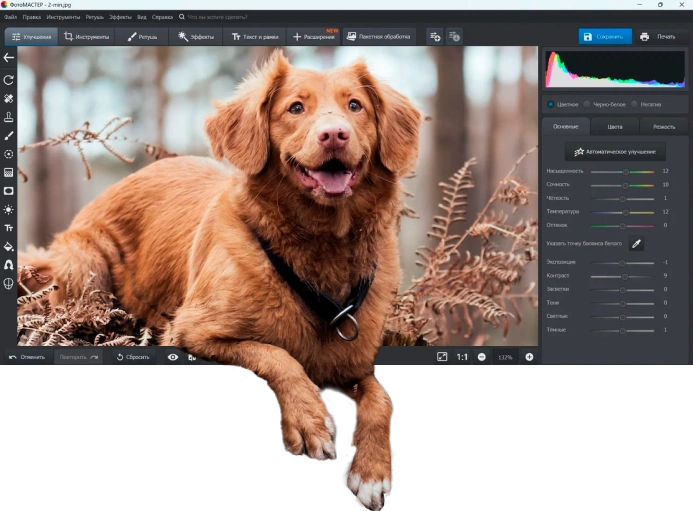
Task: Click the Автоматическое улучшение button
Action: [x=615, y=152]
